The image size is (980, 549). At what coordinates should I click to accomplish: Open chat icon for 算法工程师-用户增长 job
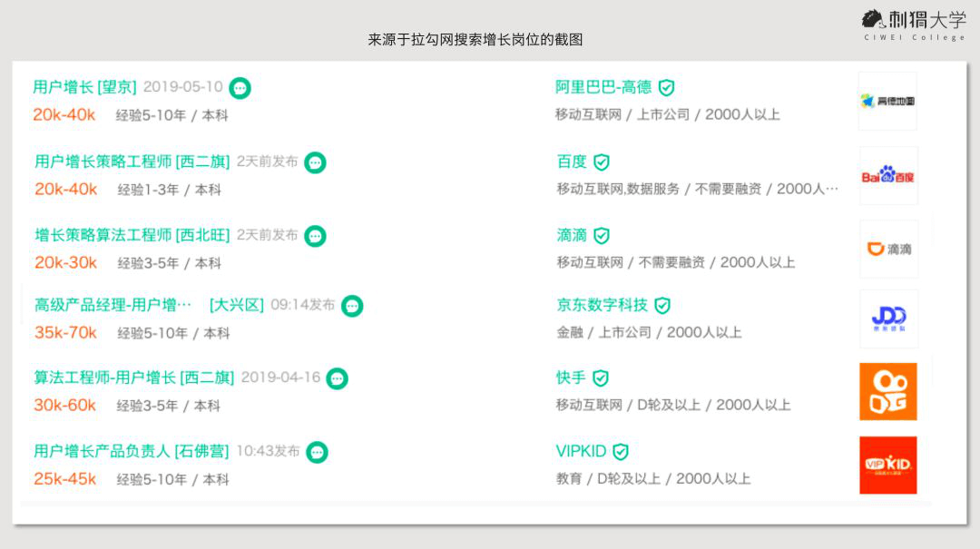(337, 378)
